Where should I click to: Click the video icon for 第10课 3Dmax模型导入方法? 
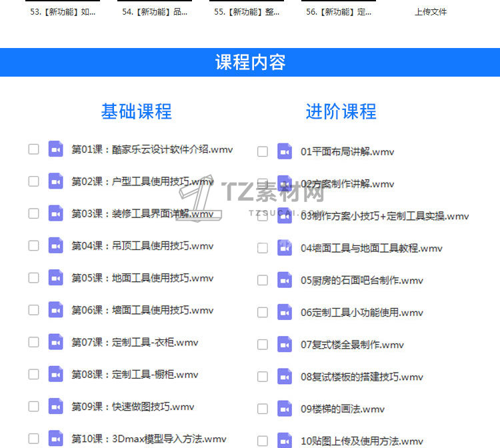coord(56,439)
